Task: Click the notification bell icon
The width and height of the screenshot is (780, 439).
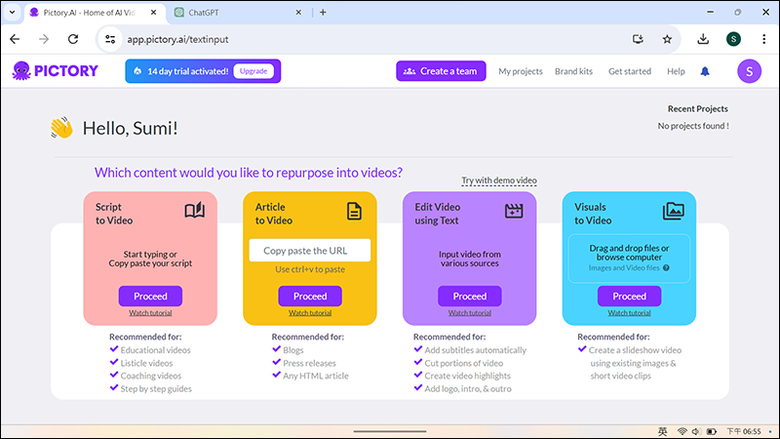Action: (x=705, y=72)
